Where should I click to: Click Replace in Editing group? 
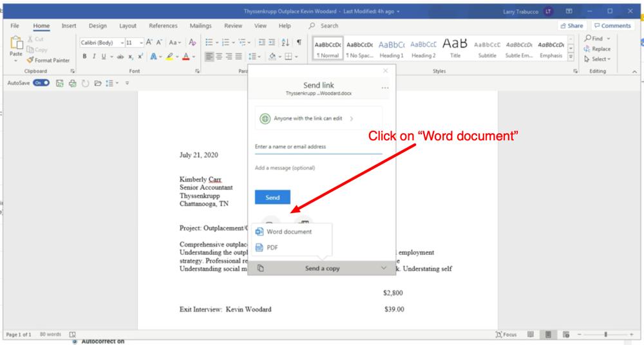pyautogui.click(x=598, y=48)
